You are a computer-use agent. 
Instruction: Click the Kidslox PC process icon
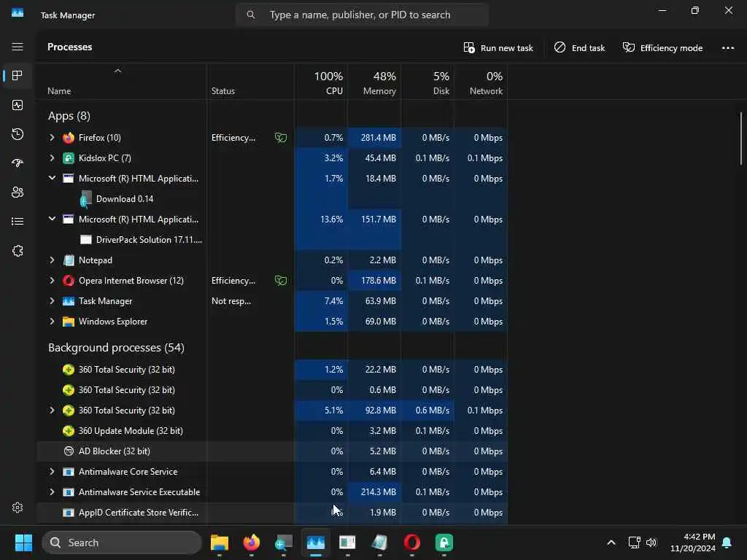69,158
